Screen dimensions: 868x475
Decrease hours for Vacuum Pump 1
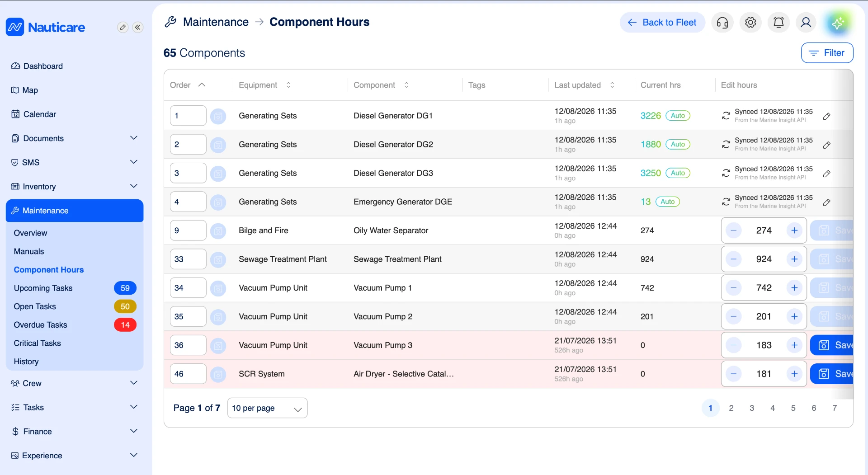click(733, 288)
